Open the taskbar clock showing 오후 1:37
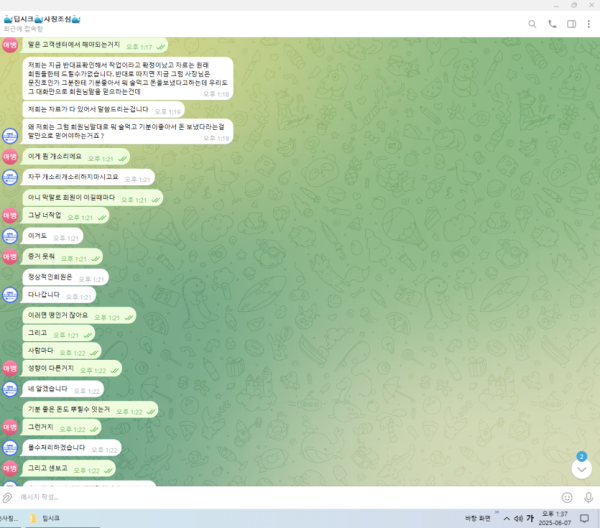This screenshot has height=528, width=600. [x=555, y=518]
